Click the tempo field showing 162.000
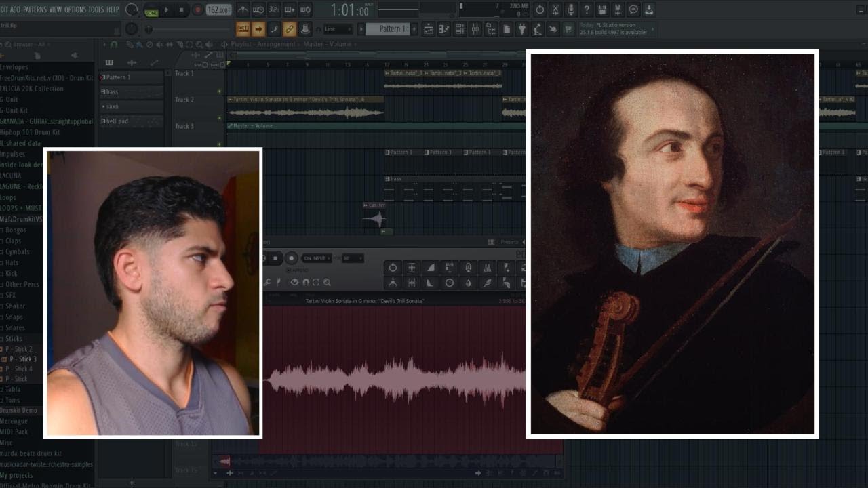 [x=218, y=9]
